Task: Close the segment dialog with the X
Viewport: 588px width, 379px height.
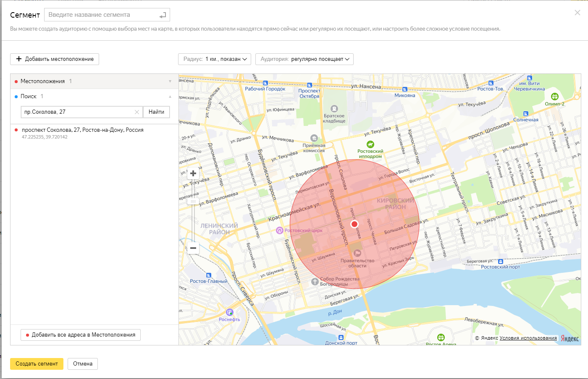Action: (x=577, y=13)
